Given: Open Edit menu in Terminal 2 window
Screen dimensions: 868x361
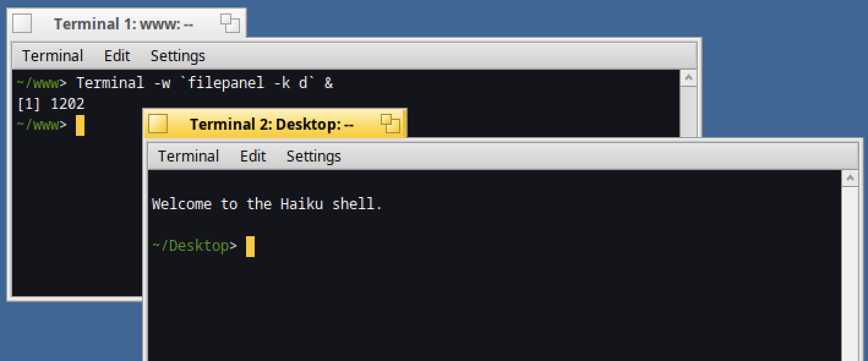Looking at the screenshot, I should click(x=253, y=156).
